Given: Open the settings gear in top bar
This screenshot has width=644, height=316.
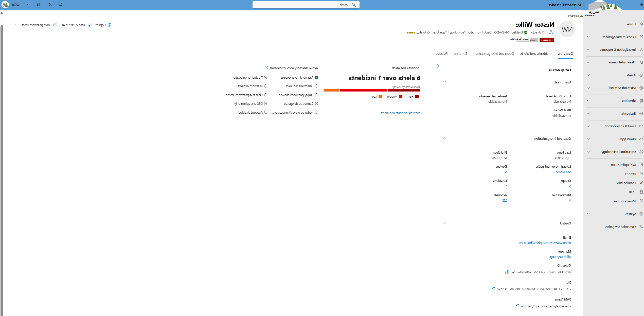Looking at the screenshot, I should point(39,5).
